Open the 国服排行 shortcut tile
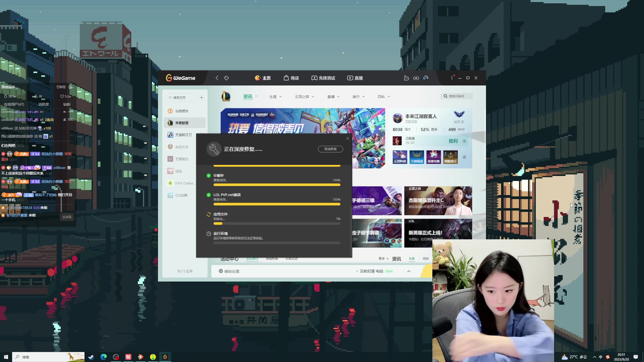Screen dimensions: 644x362 pos(450,157)
